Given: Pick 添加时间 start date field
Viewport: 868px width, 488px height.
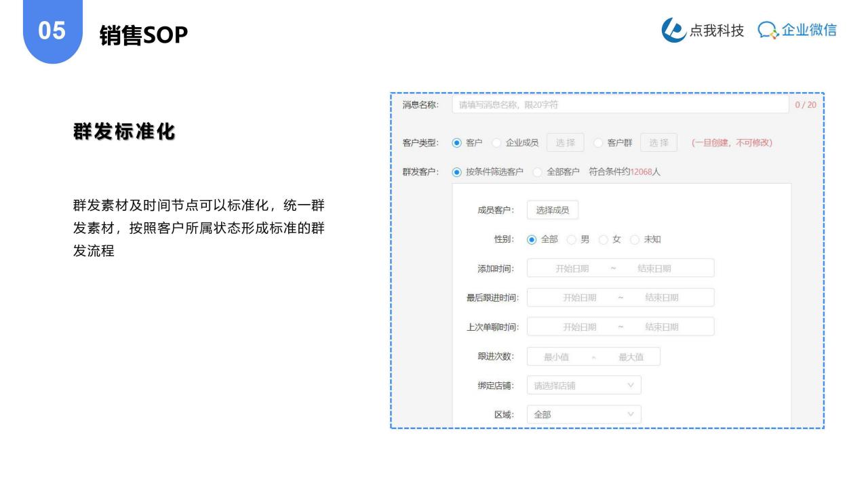Looking at the screenshot, I should pos(572,268).
